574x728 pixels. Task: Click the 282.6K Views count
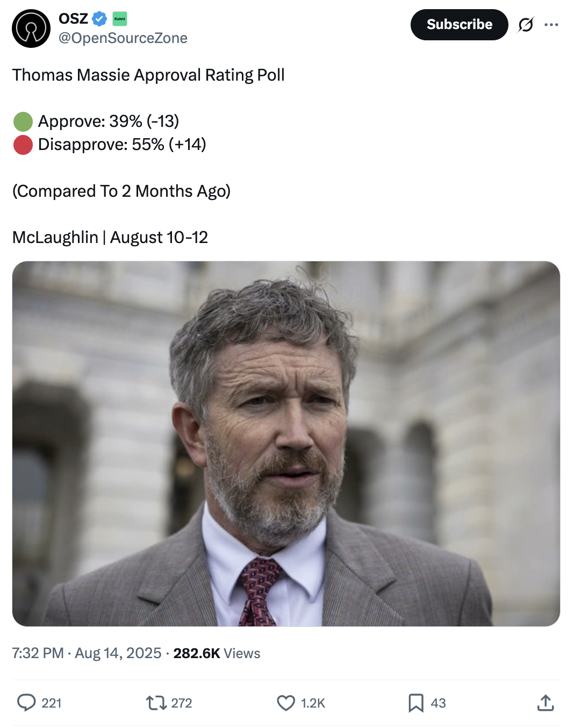click(x=217, y=653)
